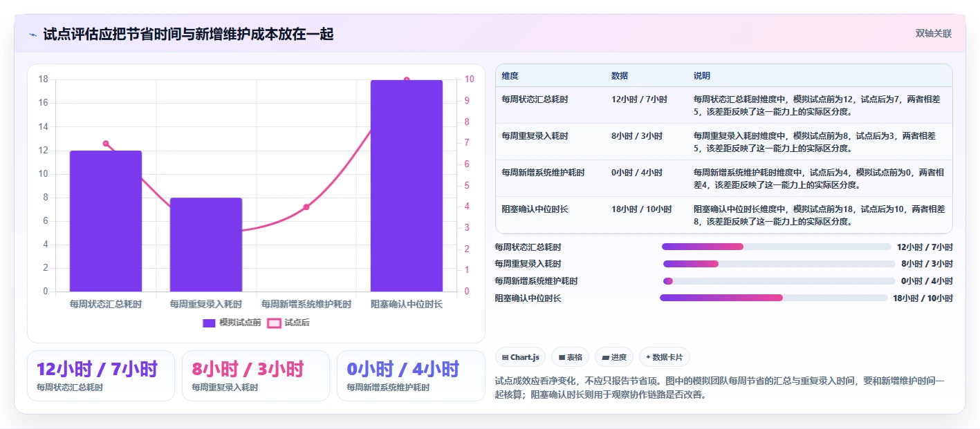
Task: Open the 8小时 / 3小时 data card
Action: [x=256, y=376]
